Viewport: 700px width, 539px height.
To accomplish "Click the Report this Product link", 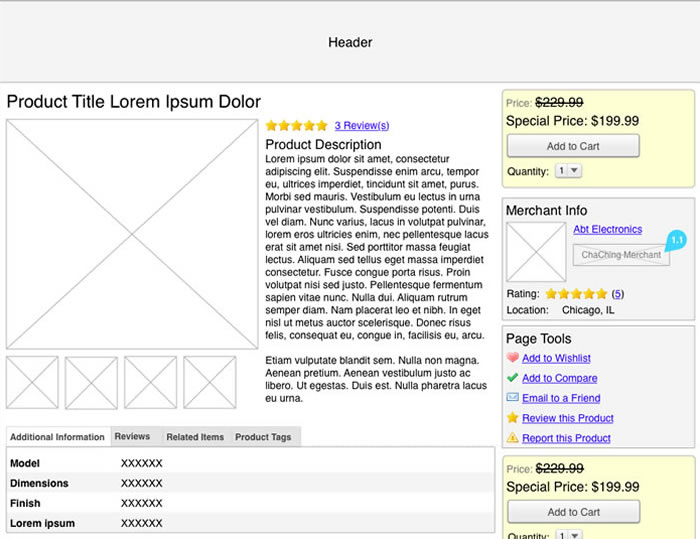I will click(567, 438).
